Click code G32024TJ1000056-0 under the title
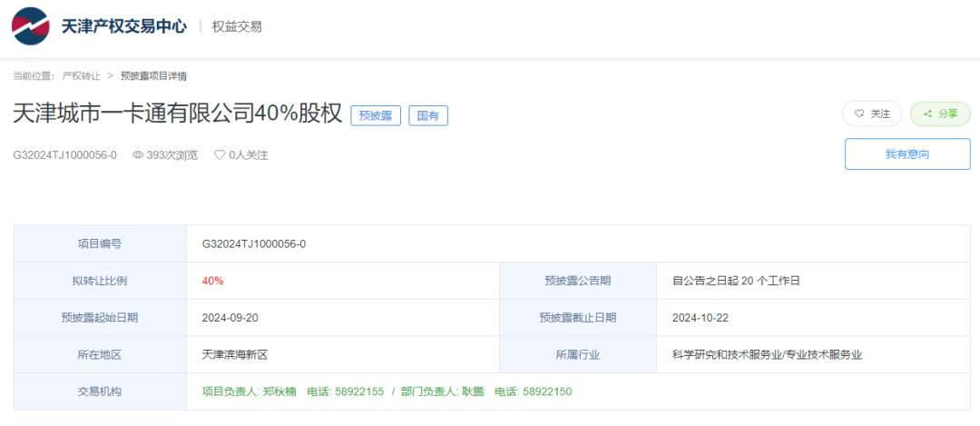Viewport: 980px width, 426px height. point(65,155)
